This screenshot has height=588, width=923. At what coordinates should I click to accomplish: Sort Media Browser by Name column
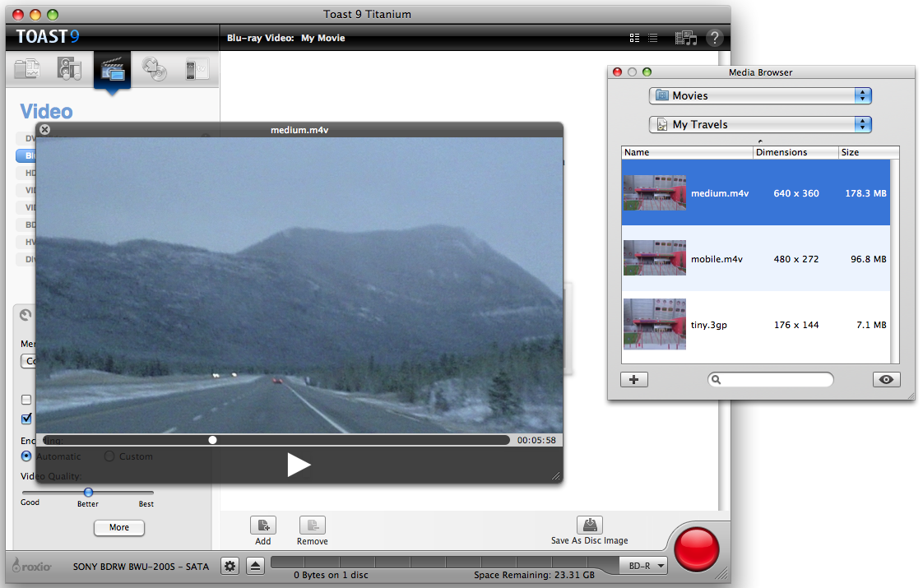coord(687,152)
